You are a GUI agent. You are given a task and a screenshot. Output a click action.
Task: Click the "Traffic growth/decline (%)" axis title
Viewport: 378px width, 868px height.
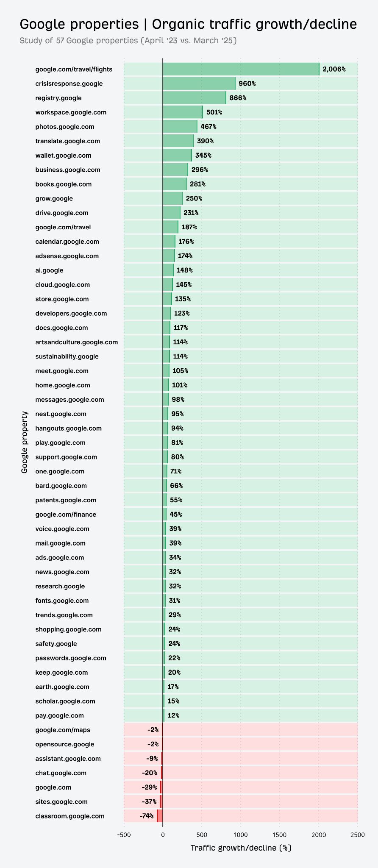click(x=241, y=848)
